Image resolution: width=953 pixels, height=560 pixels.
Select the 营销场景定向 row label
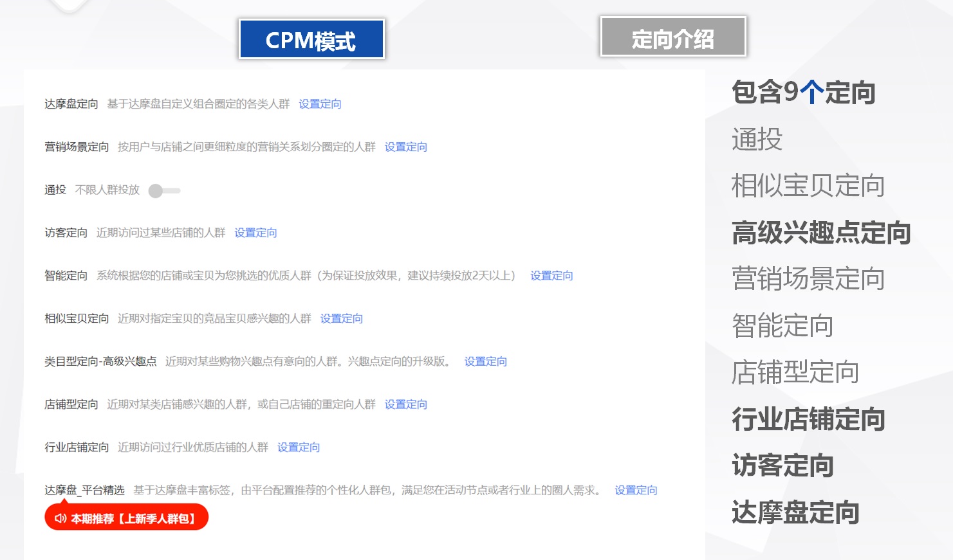(77, 147)
